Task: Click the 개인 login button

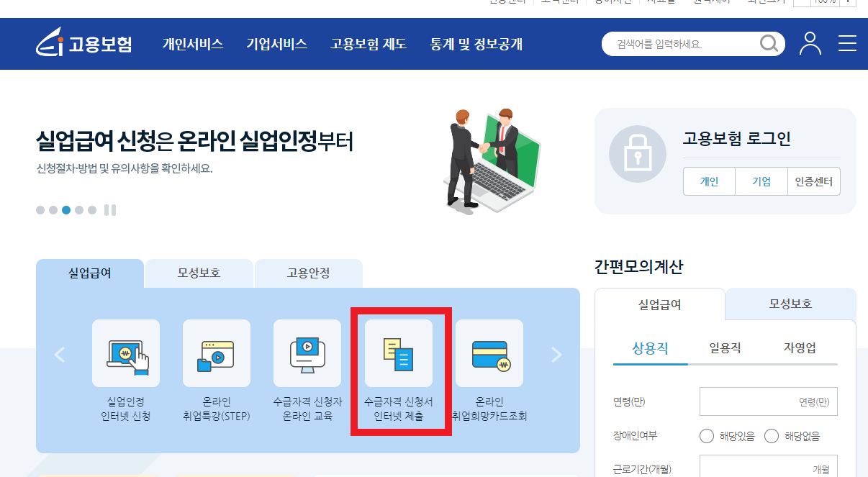Action: (709, 181)
